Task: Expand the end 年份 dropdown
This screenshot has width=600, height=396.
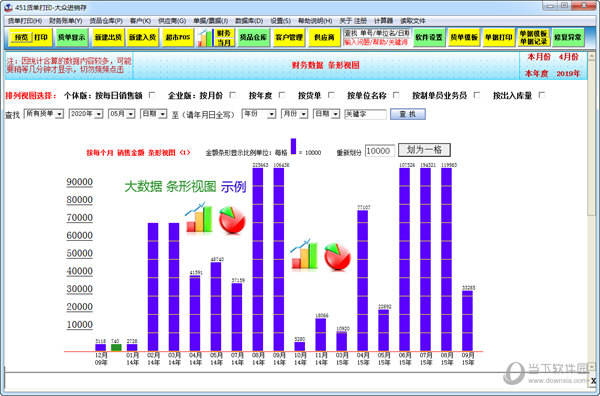Action: [x=259, y=114]
